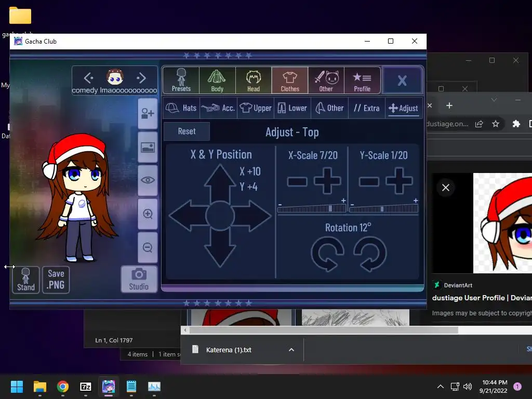
Task: Click the add character icon
Action: [x=148, y=113]
